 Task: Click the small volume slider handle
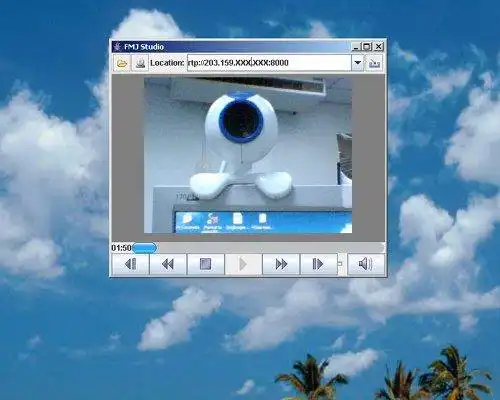[x=340, y=264]
